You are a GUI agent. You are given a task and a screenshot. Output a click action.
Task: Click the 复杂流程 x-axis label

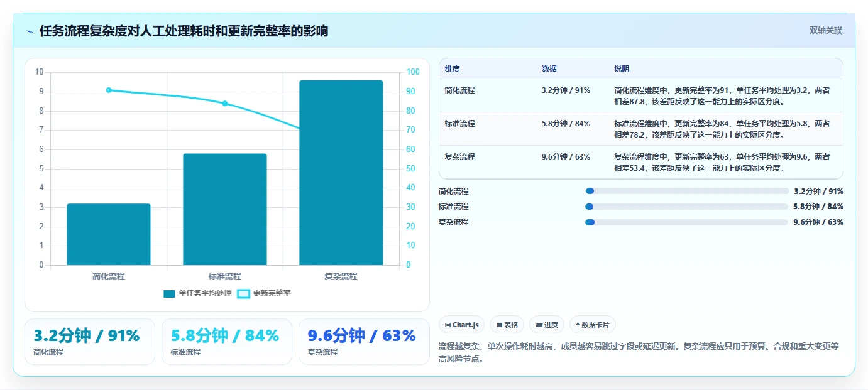tap(341, 276)
